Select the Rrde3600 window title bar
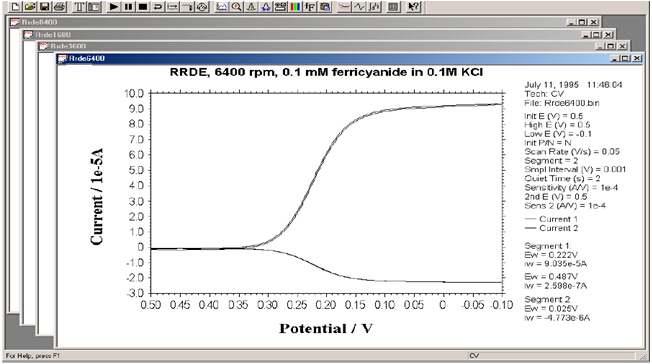Viewport: 652px width, 364px height. coord(316,46)
